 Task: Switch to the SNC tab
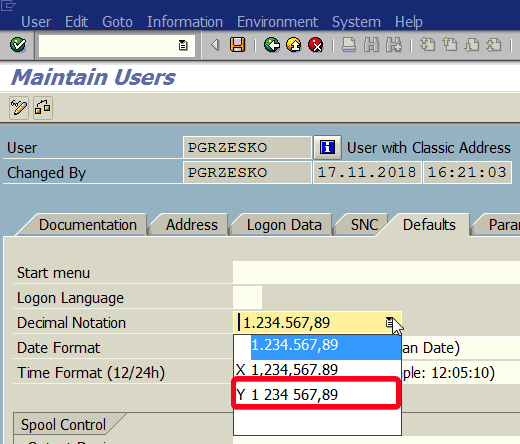364,225
